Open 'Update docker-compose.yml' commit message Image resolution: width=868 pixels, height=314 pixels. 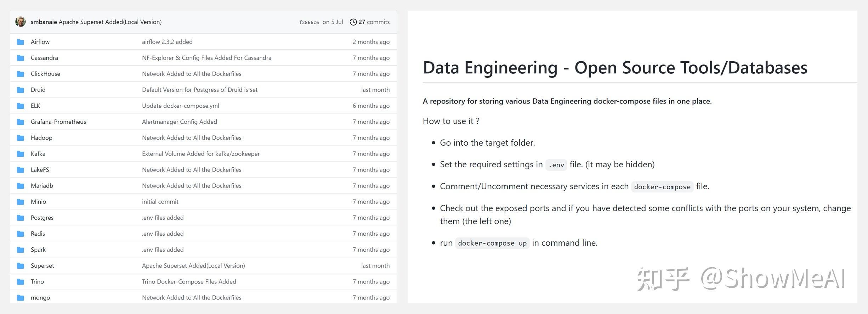pos(181,106)
